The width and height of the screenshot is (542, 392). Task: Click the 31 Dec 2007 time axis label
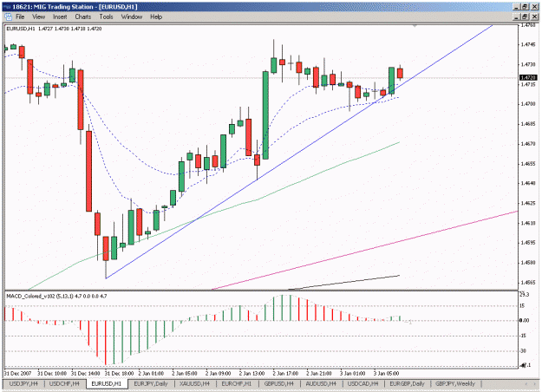coord(17,373)
